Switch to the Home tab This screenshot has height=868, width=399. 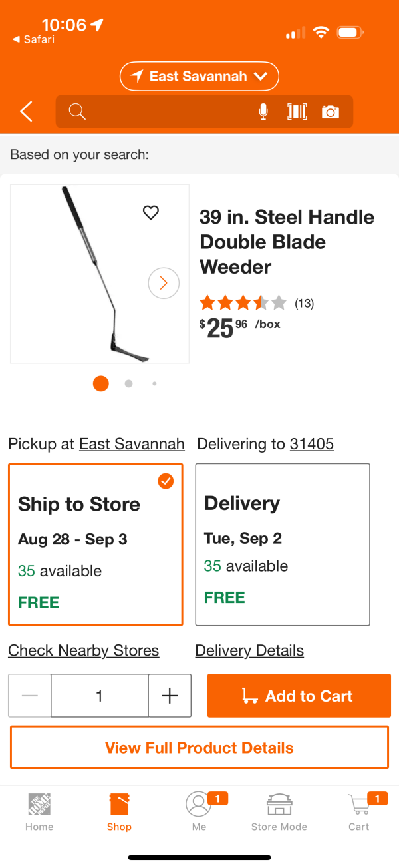39,811
